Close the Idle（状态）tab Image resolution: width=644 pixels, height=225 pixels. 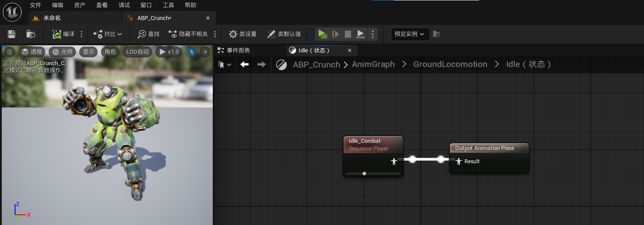(349, 51)
